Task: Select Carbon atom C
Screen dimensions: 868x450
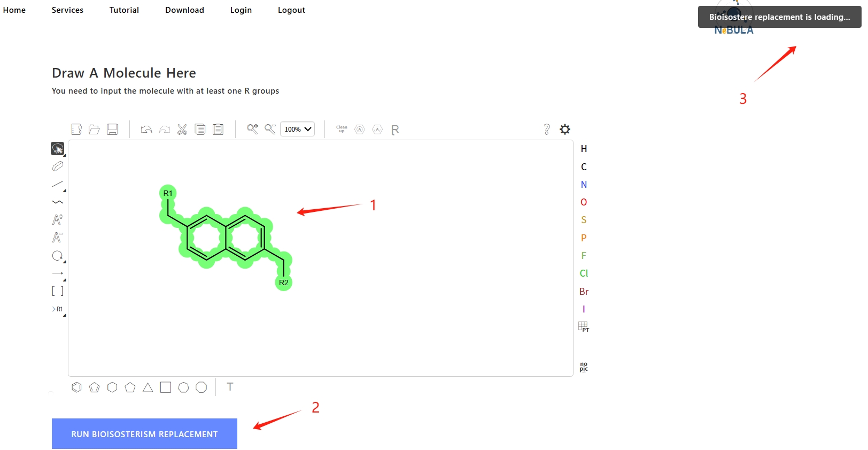Action: pos(584,166)
